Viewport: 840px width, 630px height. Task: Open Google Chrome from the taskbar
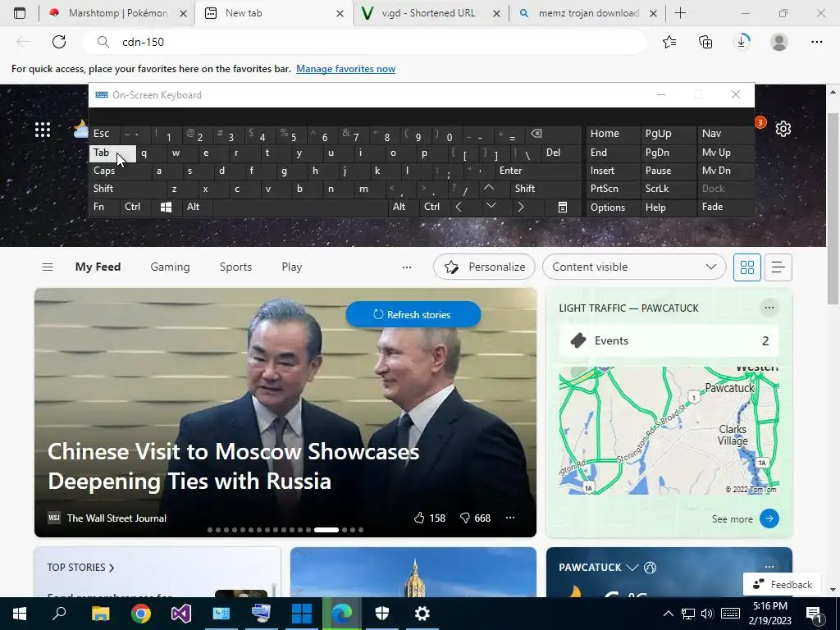tap(141, 614)
